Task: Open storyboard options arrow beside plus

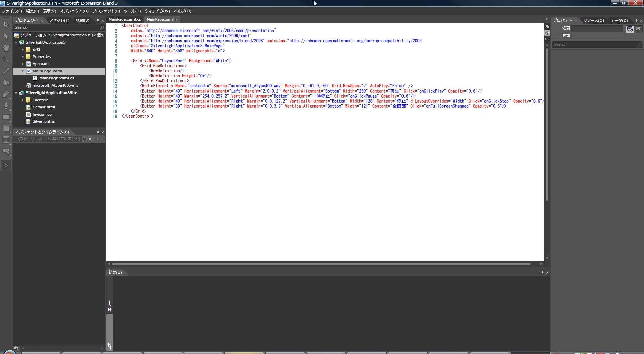Action: (102, 139)
